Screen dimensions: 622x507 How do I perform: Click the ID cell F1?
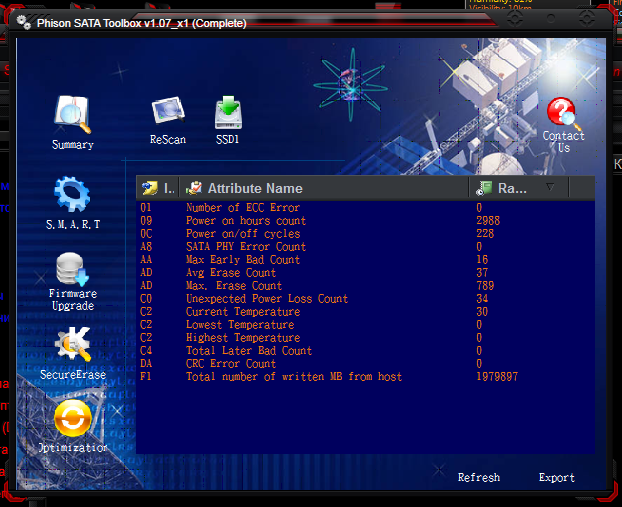[x=146, y=377]
